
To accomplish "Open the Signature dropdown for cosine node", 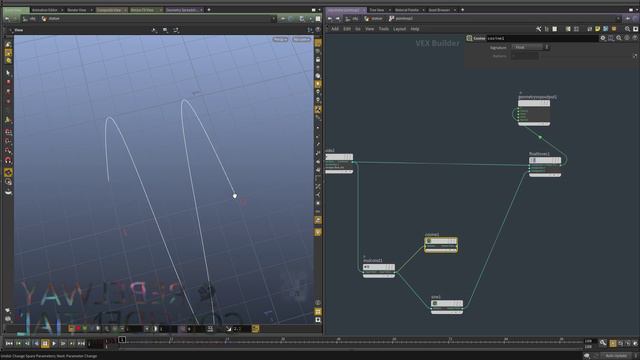I will coord(530,47).
